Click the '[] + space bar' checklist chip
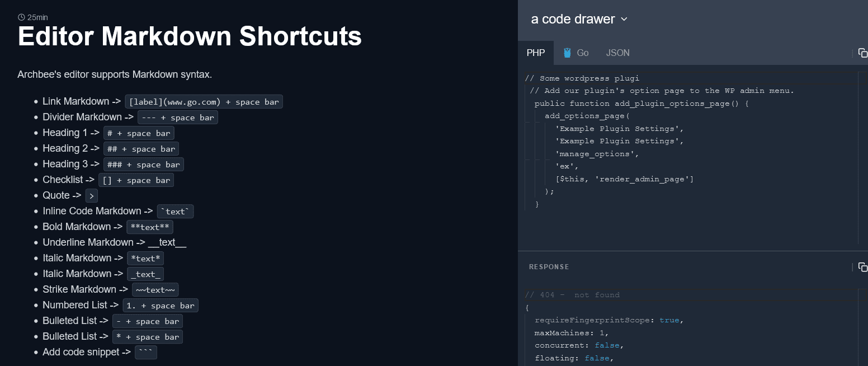The image size is (868, 366). coord(136,180)
